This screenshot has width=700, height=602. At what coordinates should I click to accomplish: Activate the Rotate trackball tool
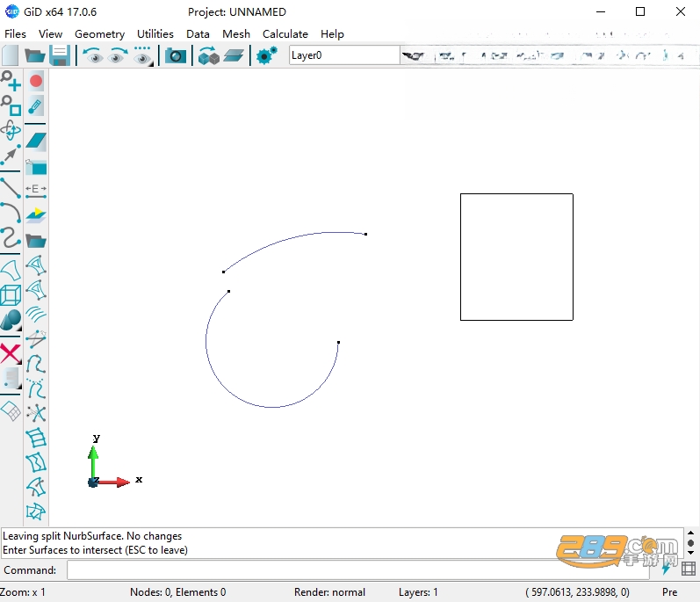(11, 130)
